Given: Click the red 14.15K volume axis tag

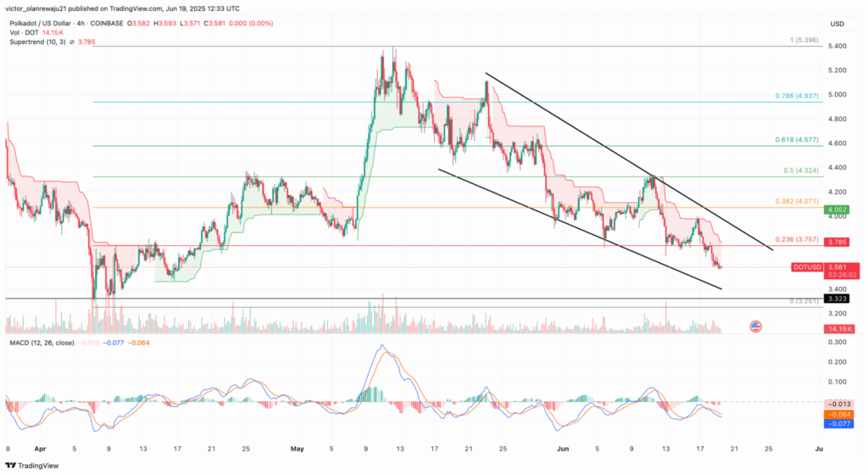Looking at the screenshot, I should tap(839, 329).
